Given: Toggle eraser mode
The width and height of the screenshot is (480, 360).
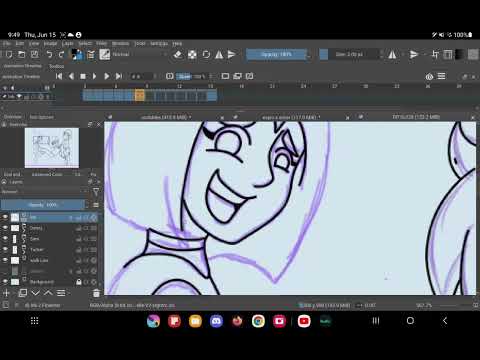Looking at the screenshot, I should point(178,54).
